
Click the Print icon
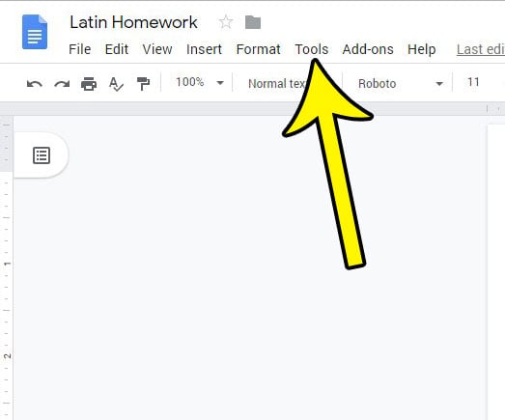coord(89,84)
